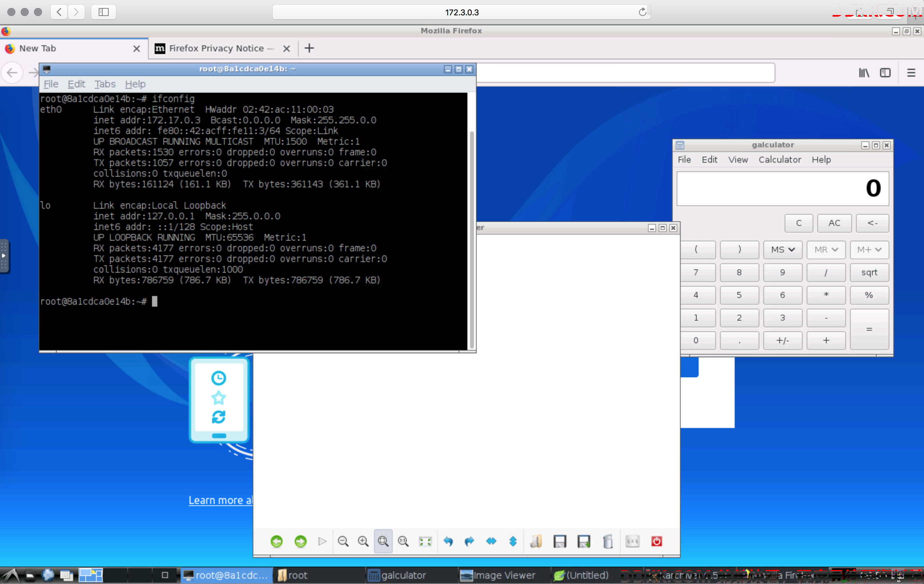Viewport: 924px width, 584px height.
Task: Open Firefox hamburger menu
Action: pyautogui.click(x=911, y=73)
